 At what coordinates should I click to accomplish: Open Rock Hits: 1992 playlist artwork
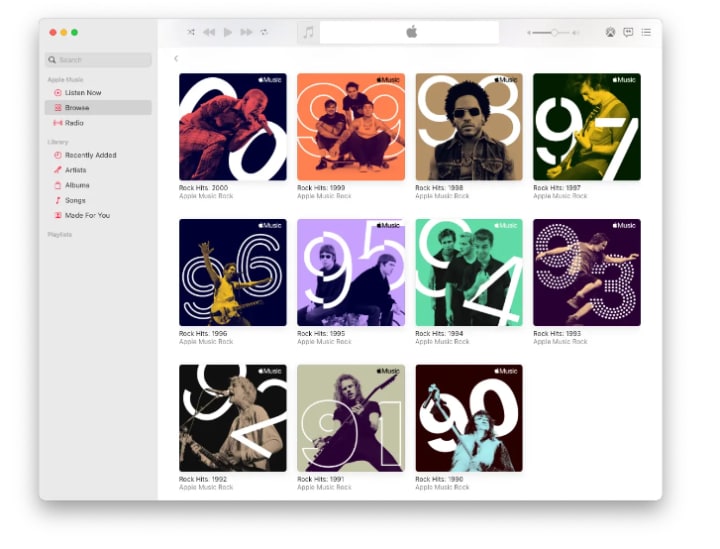click(x=233, y=418)
